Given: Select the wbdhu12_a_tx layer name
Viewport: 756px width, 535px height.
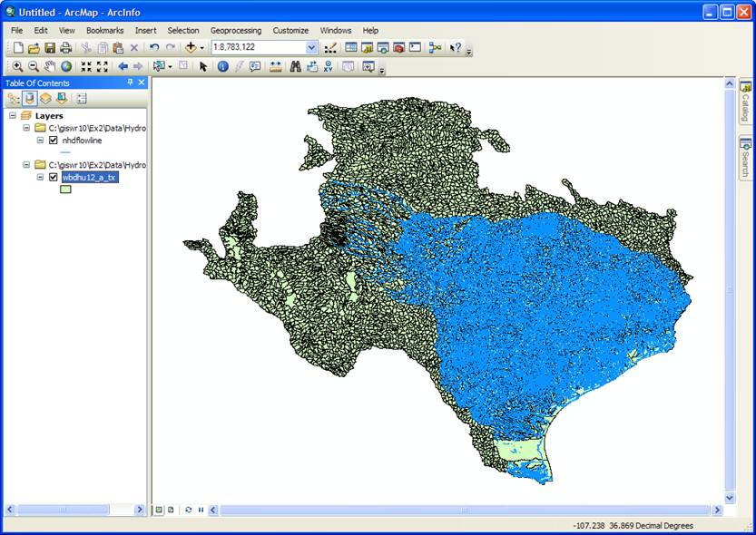Looking at the screenshot, I should tap(89, 178).
